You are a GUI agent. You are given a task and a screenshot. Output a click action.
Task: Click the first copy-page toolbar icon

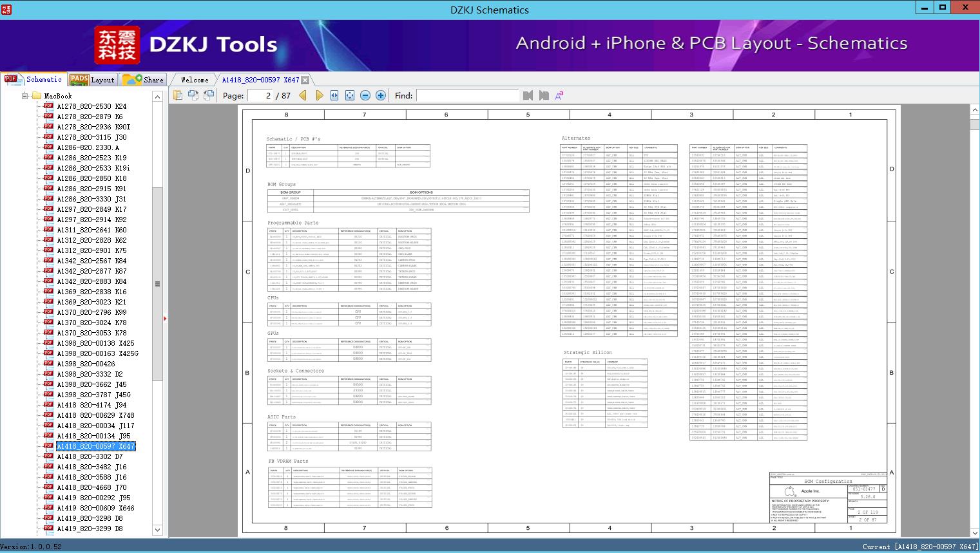[x=177, y=95]
